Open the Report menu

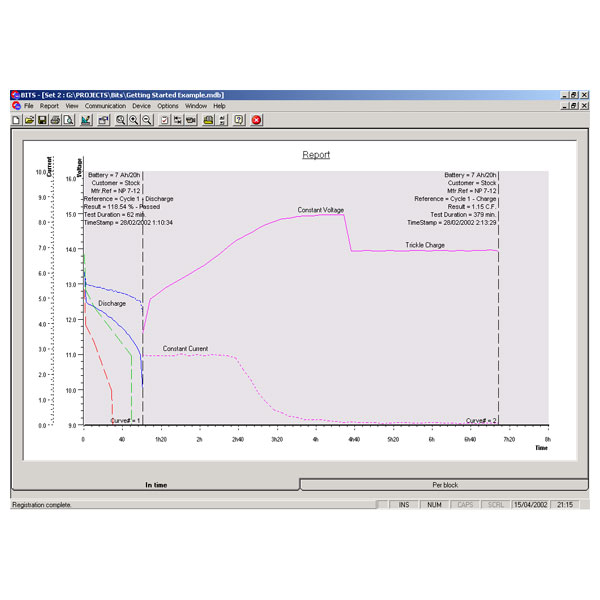[49, 105]
